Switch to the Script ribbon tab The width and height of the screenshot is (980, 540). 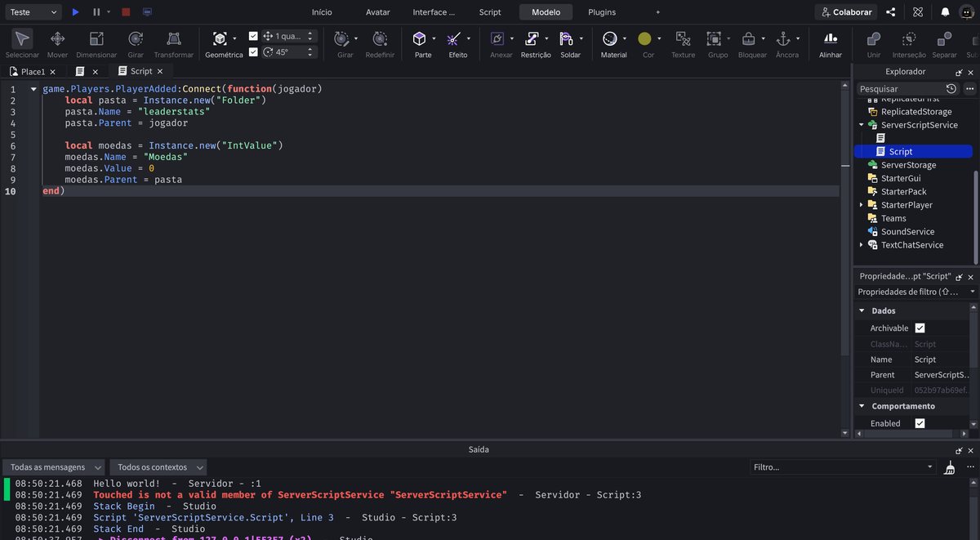coord(490,12)
